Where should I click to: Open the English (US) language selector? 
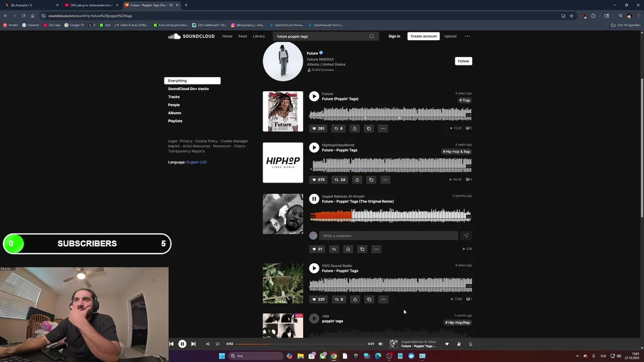coord(196,162)
